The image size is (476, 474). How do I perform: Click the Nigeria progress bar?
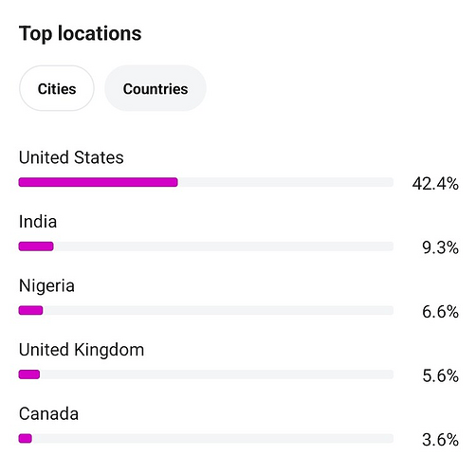coord(206,311)
